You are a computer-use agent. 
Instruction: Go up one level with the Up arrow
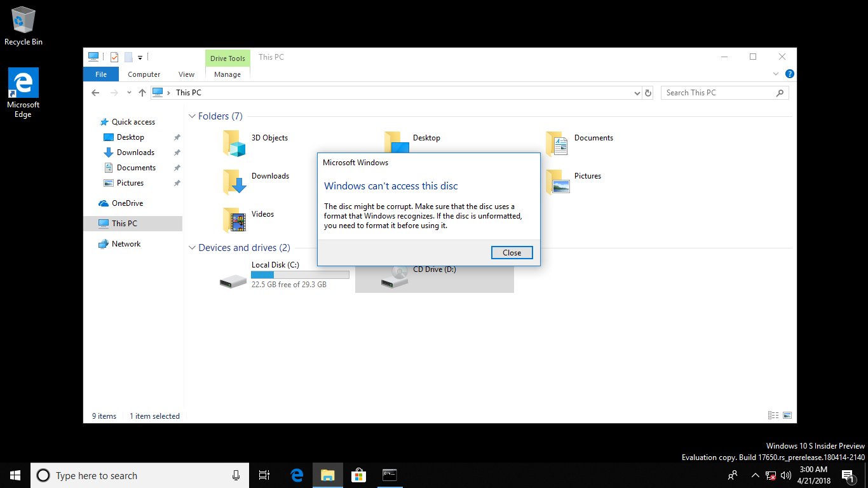142,93
